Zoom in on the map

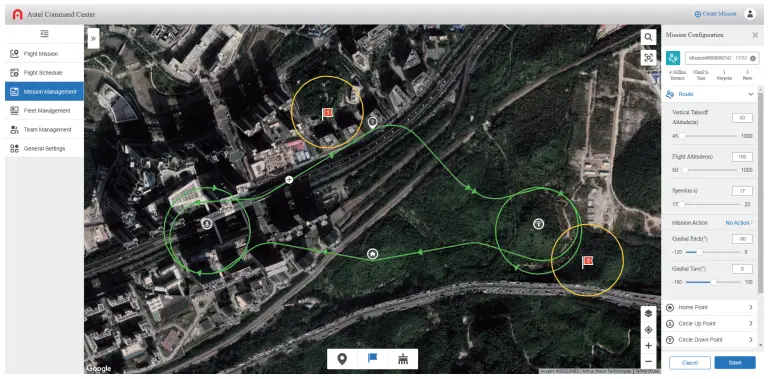click(648, 346)
